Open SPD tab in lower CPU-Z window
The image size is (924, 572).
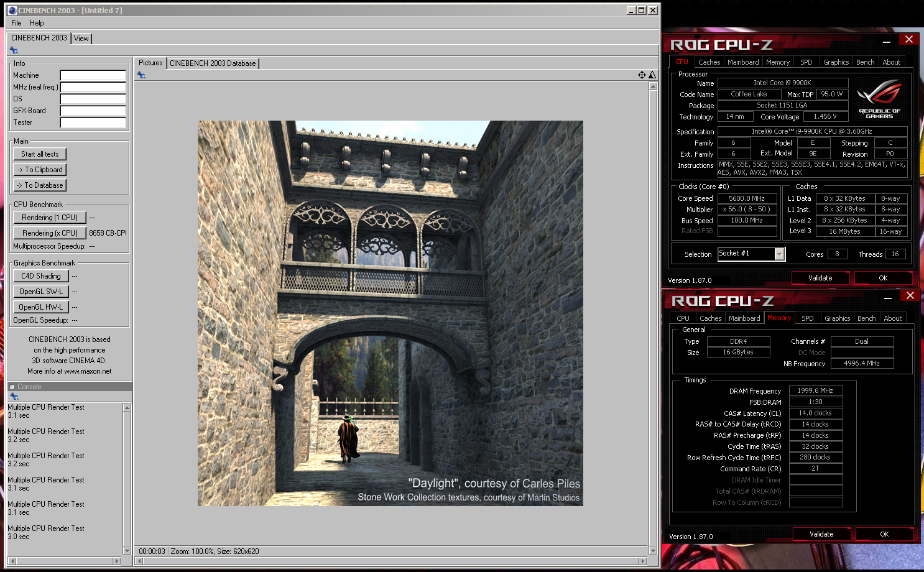[808, 318]
